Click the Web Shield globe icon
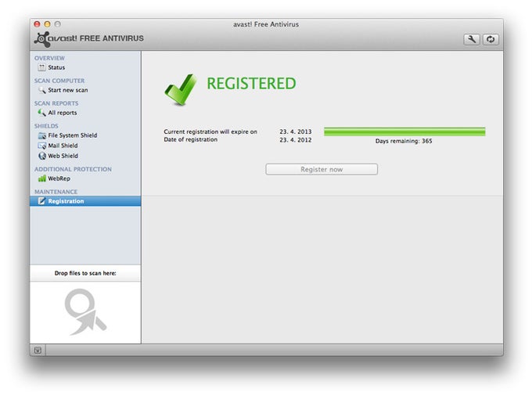The height and width of the screenshot is (396, 532). coord(41,156)
